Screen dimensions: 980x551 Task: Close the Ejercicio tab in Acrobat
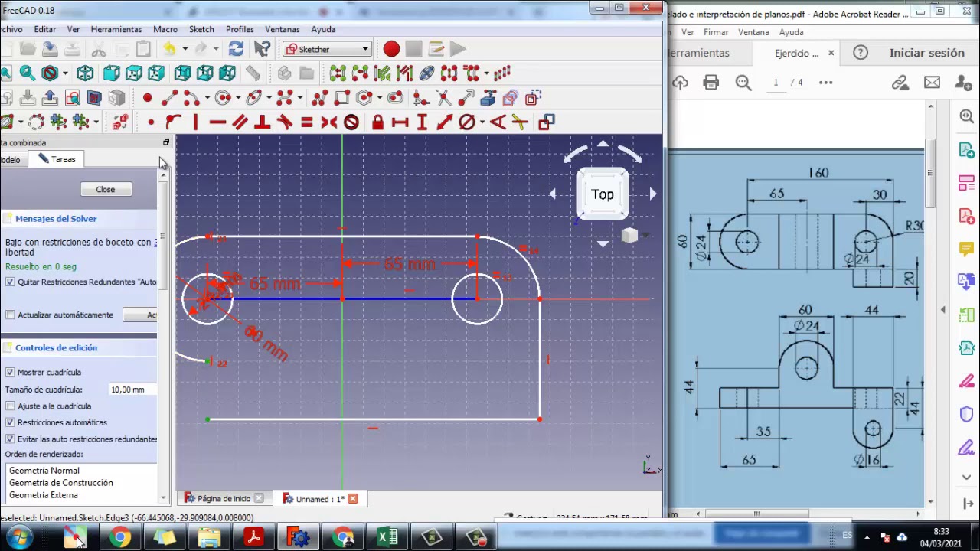pos(831,53)
